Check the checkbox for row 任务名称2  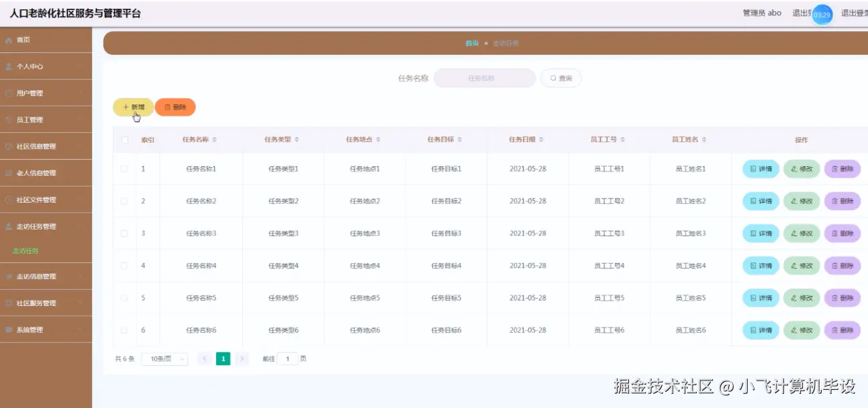click(124, 201)
